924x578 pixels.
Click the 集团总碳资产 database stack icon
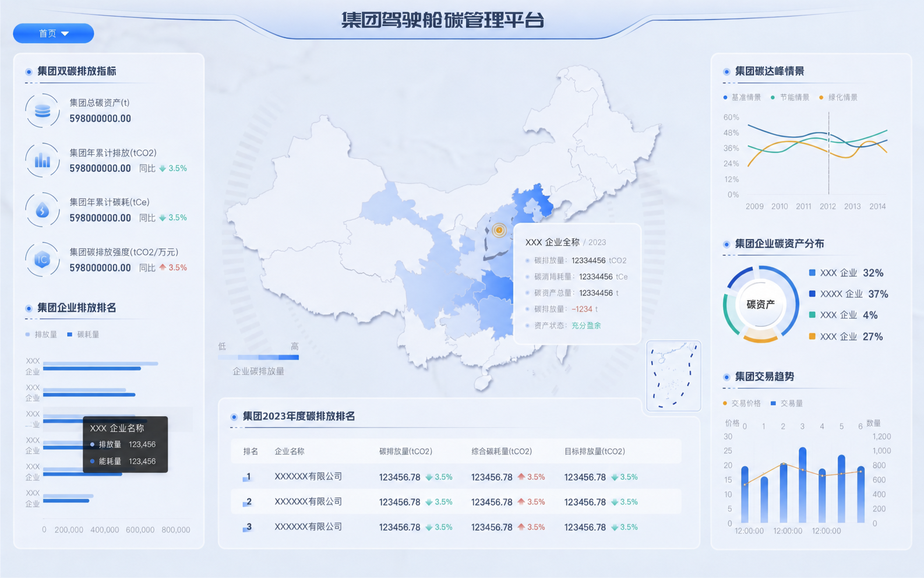43,110
